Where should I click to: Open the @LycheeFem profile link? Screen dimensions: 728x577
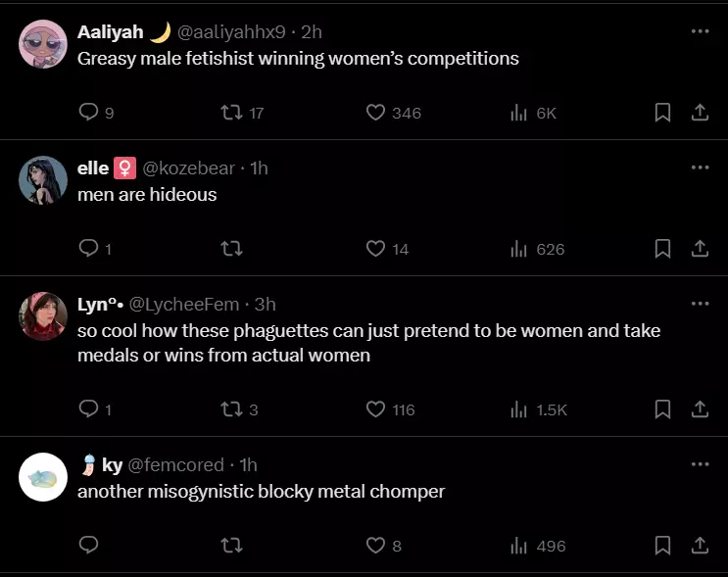click(184, 305)
